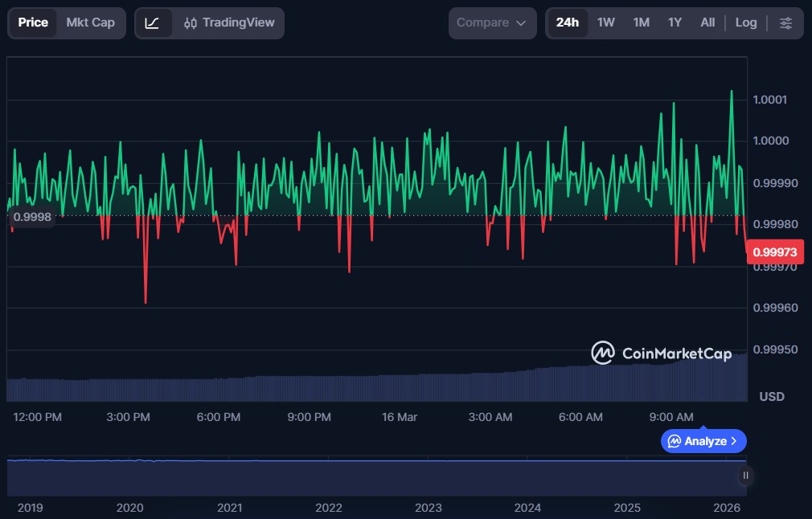Toggle the Log scale option
Viewport: 812px width, 519px height.
[746, 22]
